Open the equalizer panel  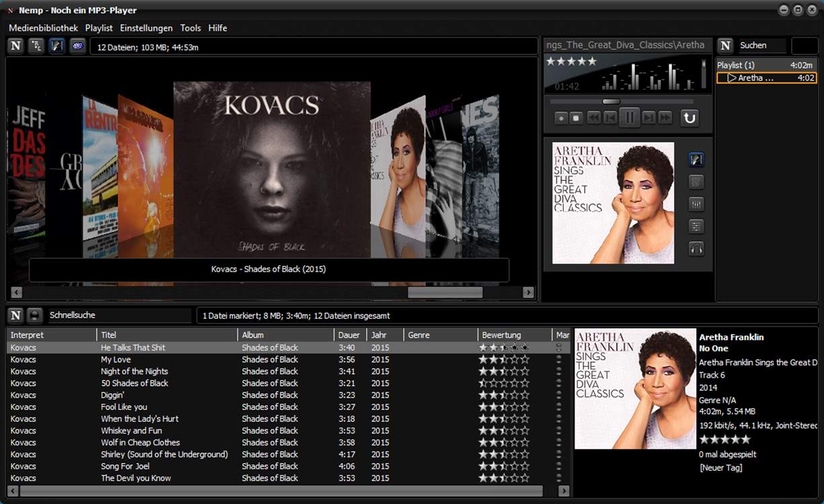click(696, 204)
